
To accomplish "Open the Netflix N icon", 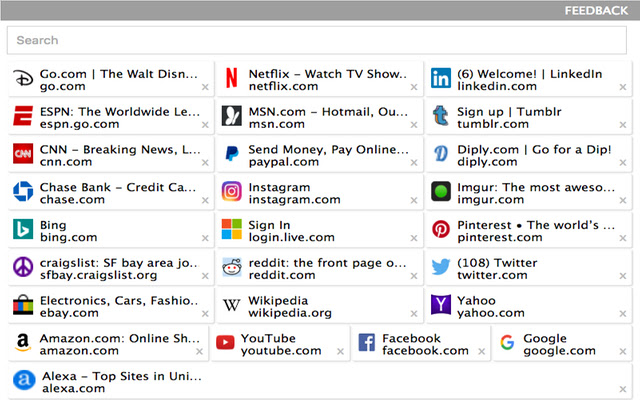I will click(x=231, y=78).
